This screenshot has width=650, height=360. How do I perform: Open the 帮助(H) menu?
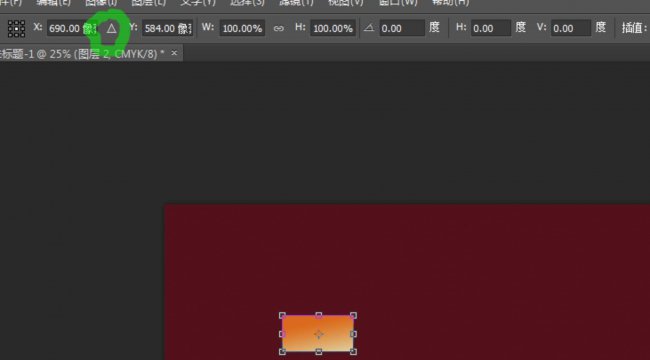[x=450, y=2]
